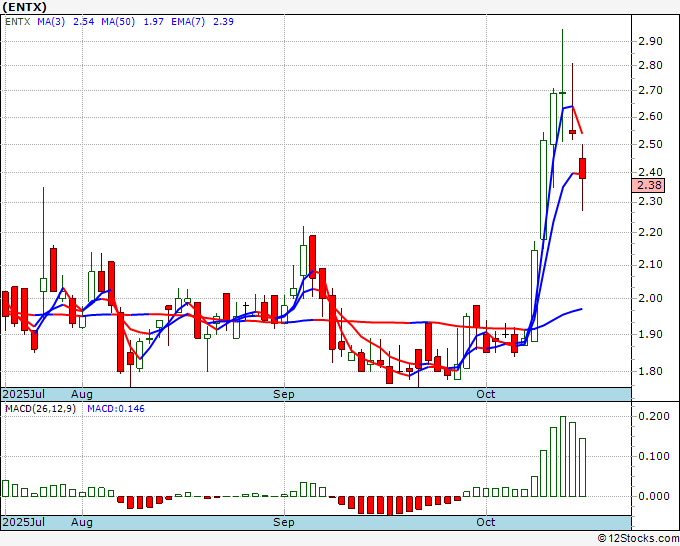Open the 12Stocks.com copyright link
The height and width of the screenshot is (546, 680).
point(638,539)
